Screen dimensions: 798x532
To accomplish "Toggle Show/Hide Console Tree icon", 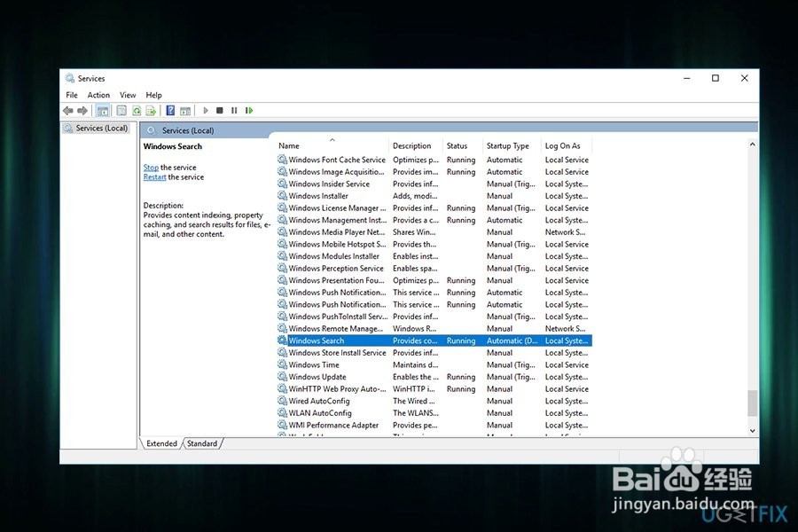I will point(102,111).
